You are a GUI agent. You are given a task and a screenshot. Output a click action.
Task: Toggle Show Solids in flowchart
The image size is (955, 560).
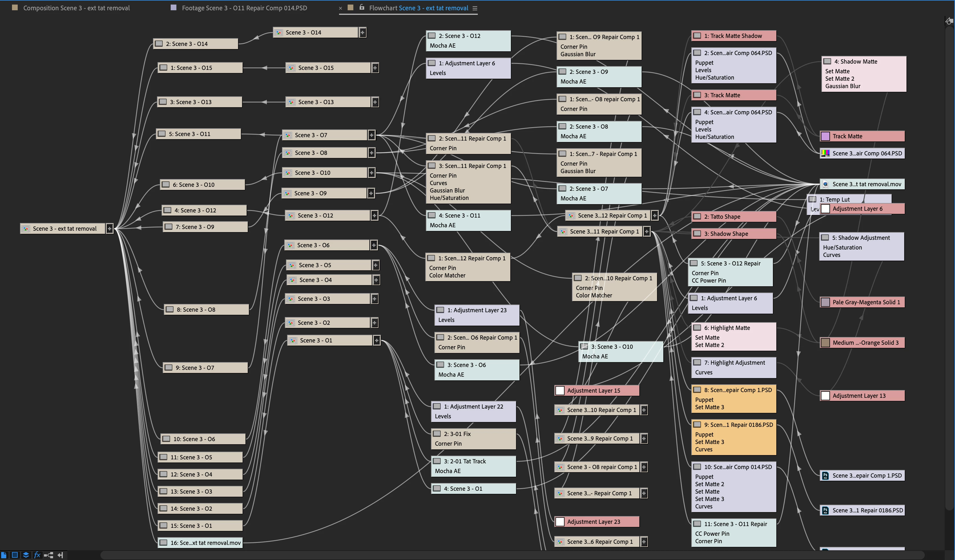(x=15, y=555)
